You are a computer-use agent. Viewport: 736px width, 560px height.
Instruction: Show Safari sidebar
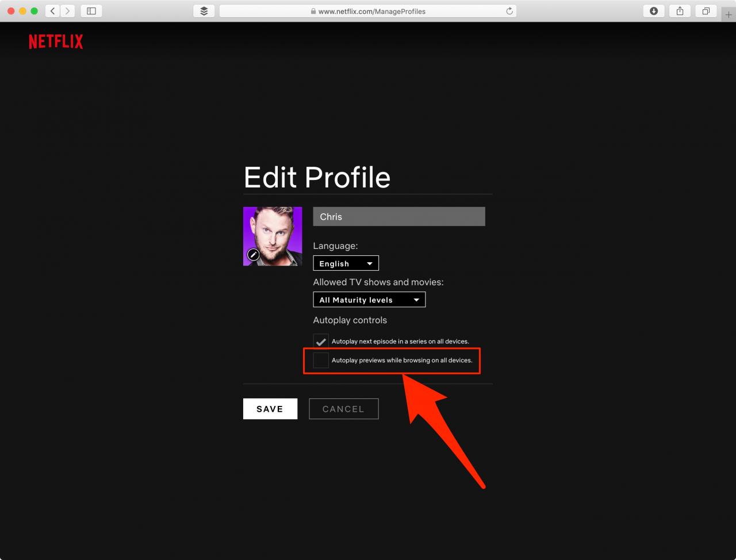[x=91, y=11]
